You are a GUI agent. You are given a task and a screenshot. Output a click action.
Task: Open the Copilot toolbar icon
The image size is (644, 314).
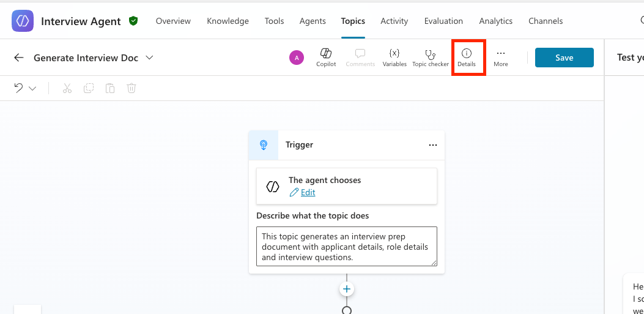326,58
